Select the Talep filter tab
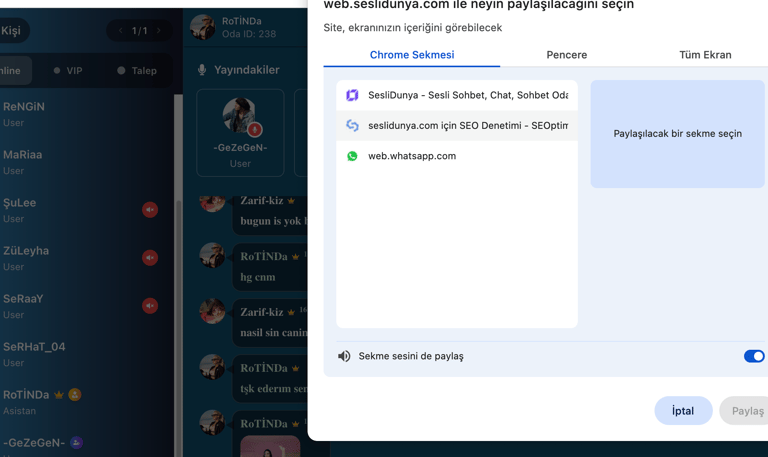768x457 pixels. point(137,71)
